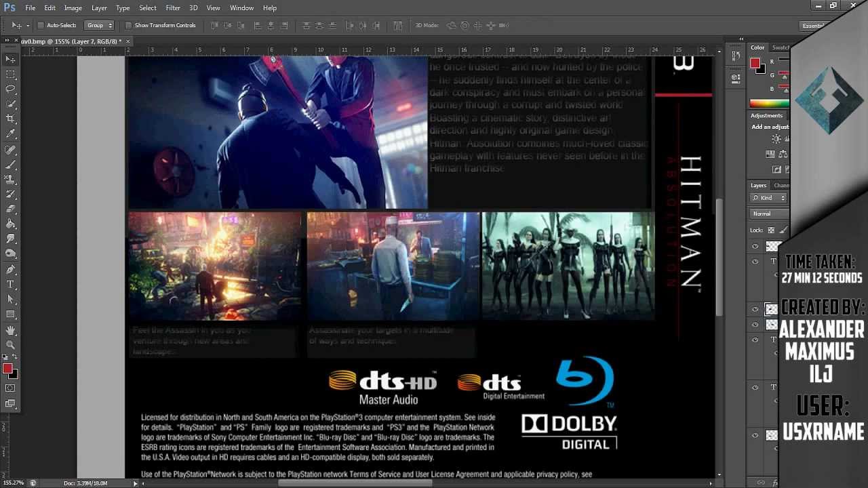The height and width of the screenshot is (488, 868).
Task: Open the File menu
Action: [x=31, y=8]
